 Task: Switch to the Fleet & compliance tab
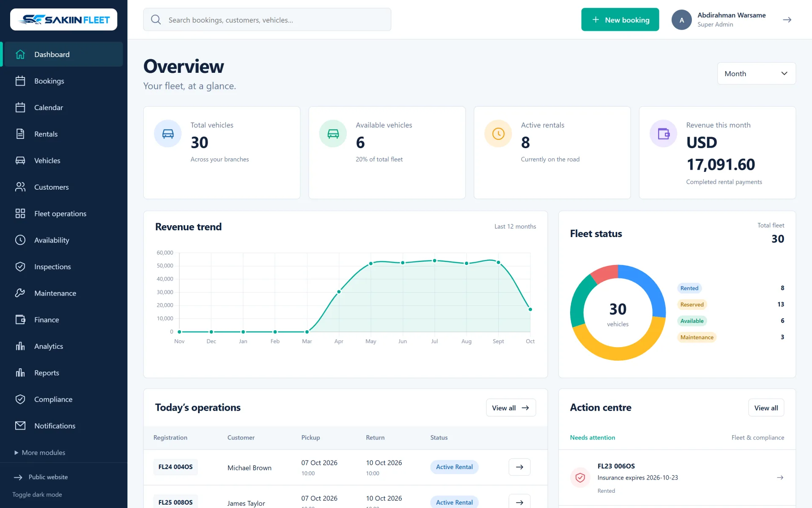[x=758, y=437]
